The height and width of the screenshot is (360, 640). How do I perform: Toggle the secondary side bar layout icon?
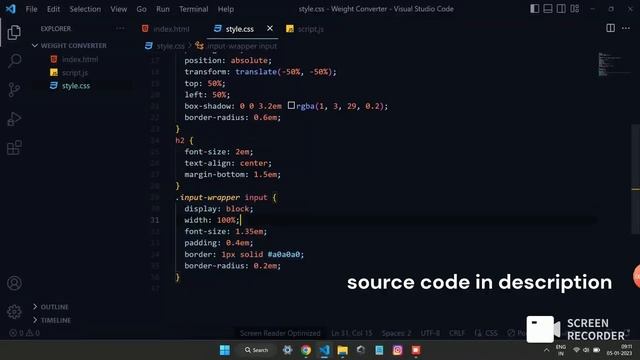pyautogui.click(x=561, y=9)
